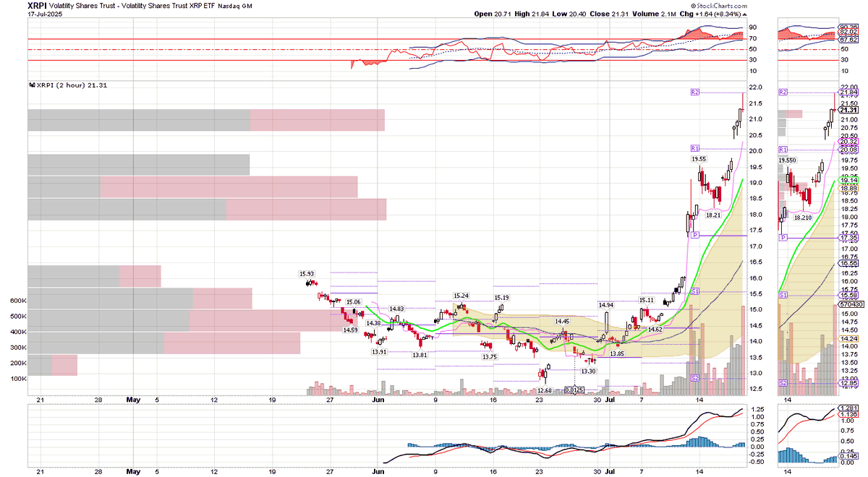The height and width of the screenshot is (477, 868).
Task: Click the S2 pivot label in main chart
Action: [694, 378]
